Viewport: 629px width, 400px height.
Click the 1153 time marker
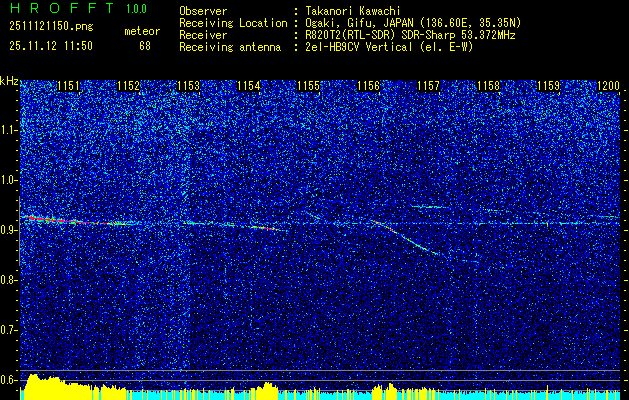(x=188, y=87)
